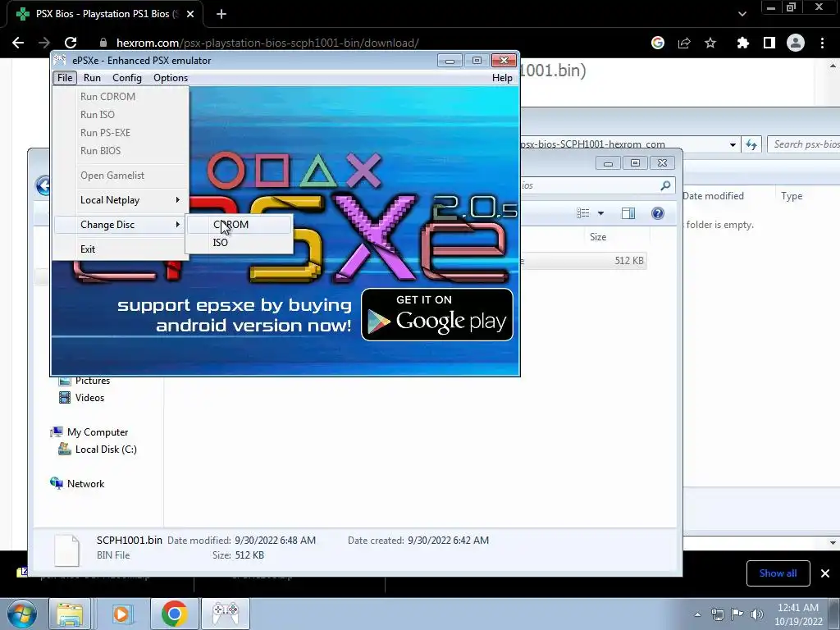Click the Google icon in address bar

click(x=658, y=43)
